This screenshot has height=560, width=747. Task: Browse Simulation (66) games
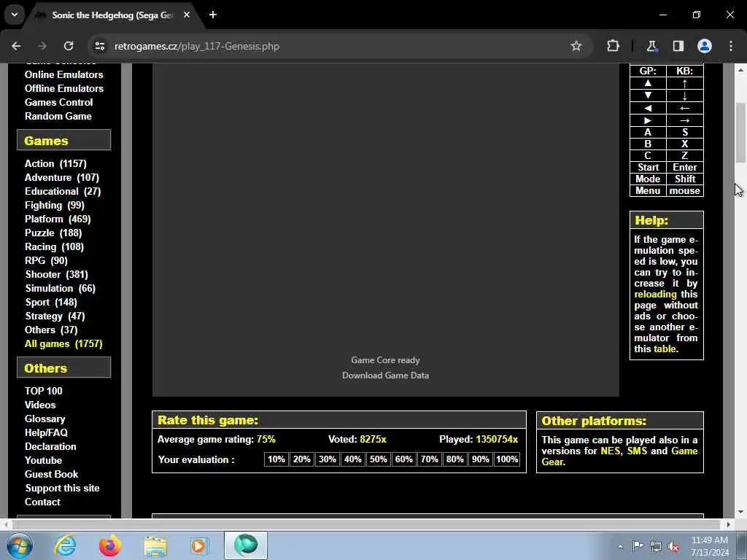pos(60,287)
